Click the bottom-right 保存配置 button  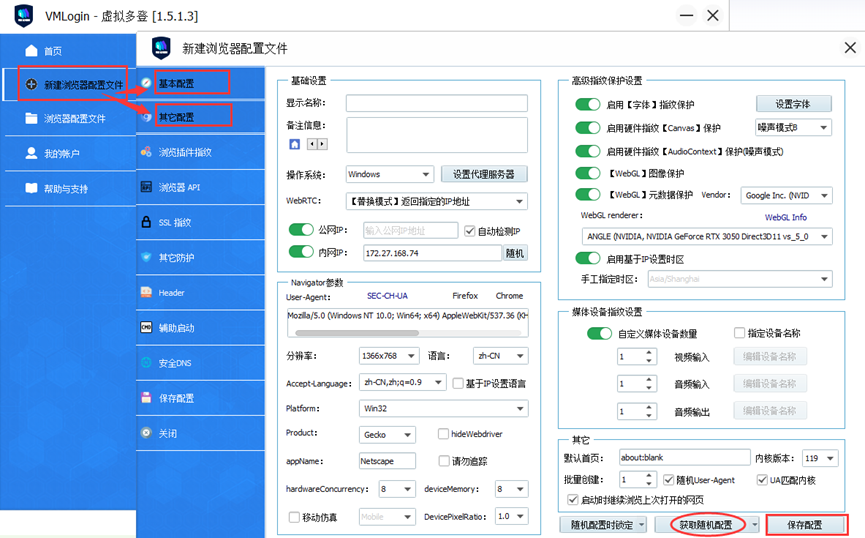(805, 525)
